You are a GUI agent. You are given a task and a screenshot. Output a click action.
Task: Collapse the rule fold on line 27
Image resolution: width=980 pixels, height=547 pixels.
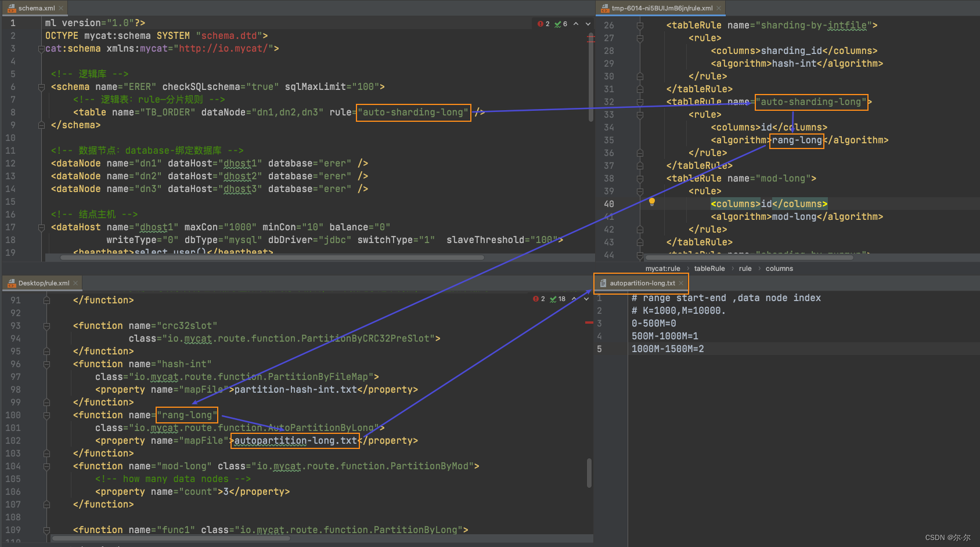[640, 38]
